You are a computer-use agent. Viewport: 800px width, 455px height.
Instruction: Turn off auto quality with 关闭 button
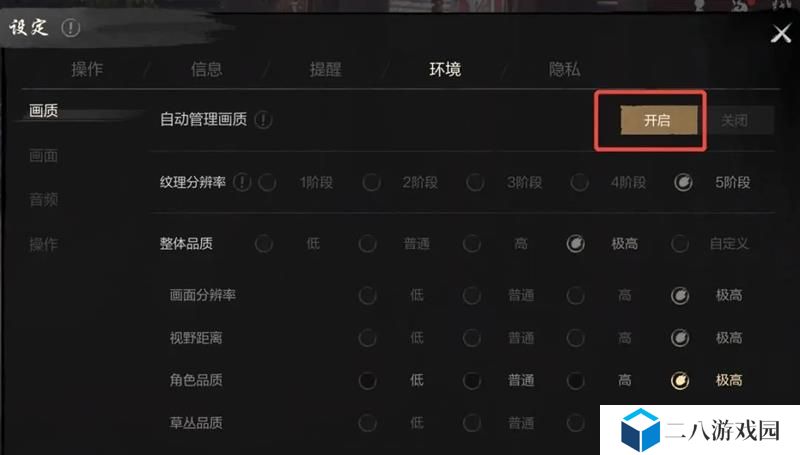735,120
